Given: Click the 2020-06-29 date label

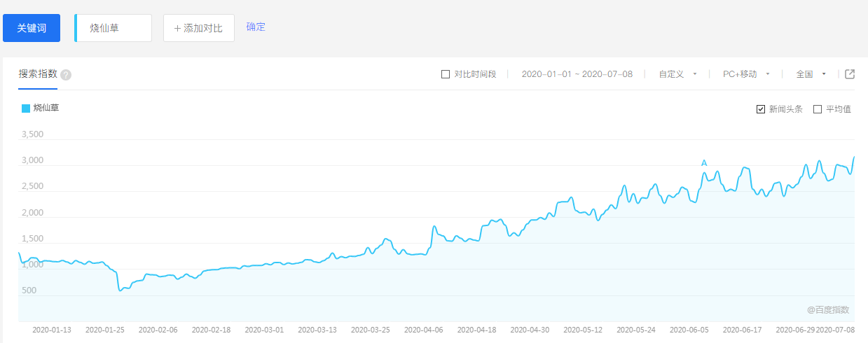Looking at the screenshot, I should [796, 329].
